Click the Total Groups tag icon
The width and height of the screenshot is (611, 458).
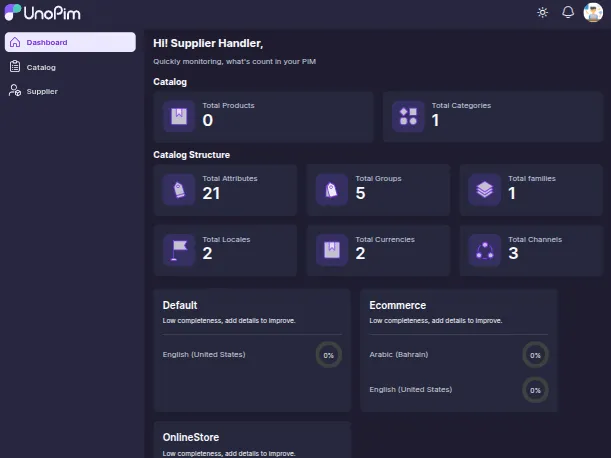pyautogui.click(x=332, y=190)
